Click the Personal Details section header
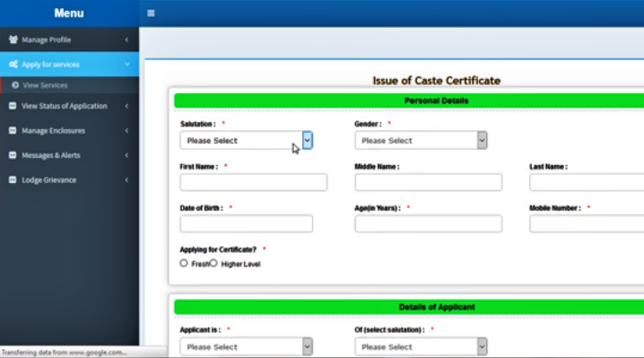Viewport: 644px width, 358px height. pyautogui.click(x=409, y=100)
